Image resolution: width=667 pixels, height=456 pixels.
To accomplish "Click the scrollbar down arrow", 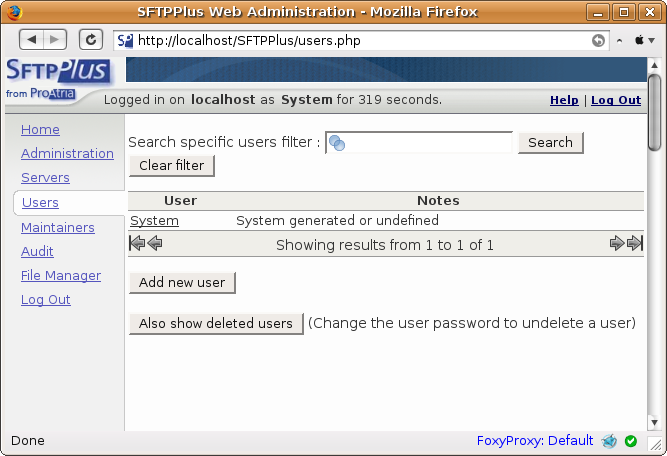I will [654, 423].
